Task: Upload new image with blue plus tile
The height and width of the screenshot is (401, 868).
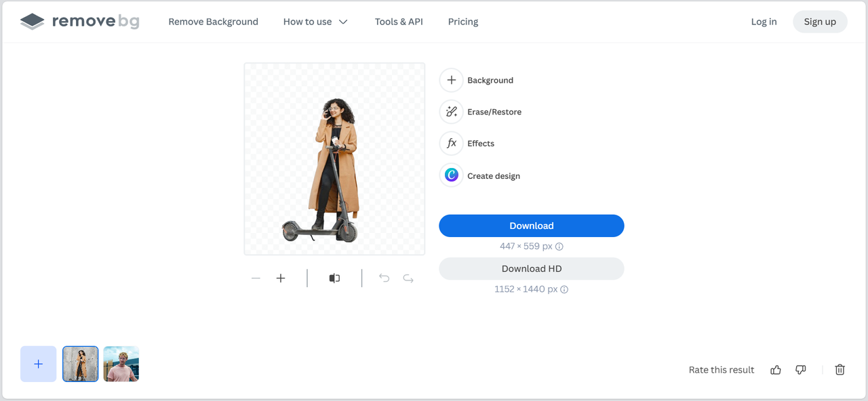Action: click(x=39, y=364)
